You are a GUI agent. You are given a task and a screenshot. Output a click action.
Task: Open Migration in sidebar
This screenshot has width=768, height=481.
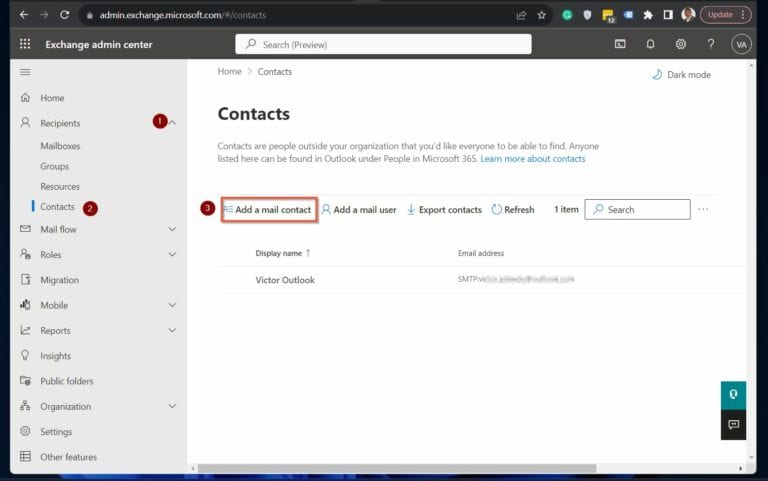click(59, 280)
